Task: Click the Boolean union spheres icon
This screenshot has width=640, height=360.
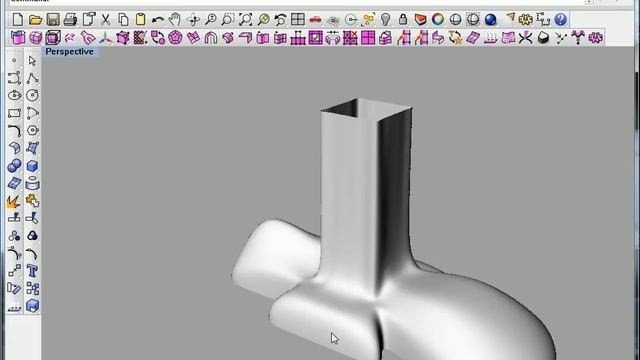Action: (x=14, y=166)
